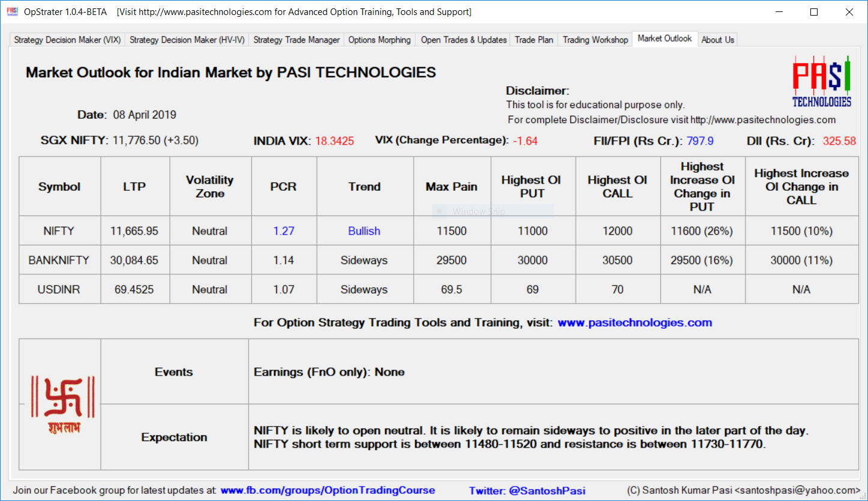Click VIX change percentage -1.64
The image size is (868, 501).
(x=525, y=141)
